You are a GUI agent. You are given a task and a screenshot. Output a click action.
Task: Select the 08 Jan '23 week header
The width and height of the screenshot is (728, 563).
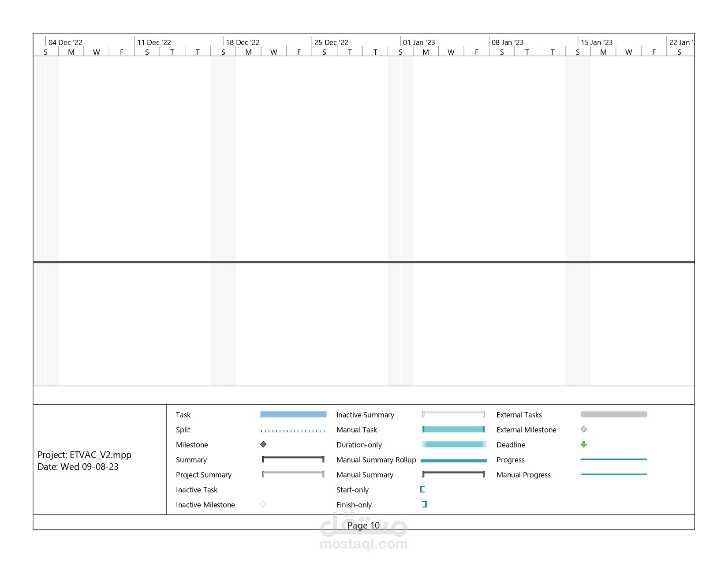point(508,42)
